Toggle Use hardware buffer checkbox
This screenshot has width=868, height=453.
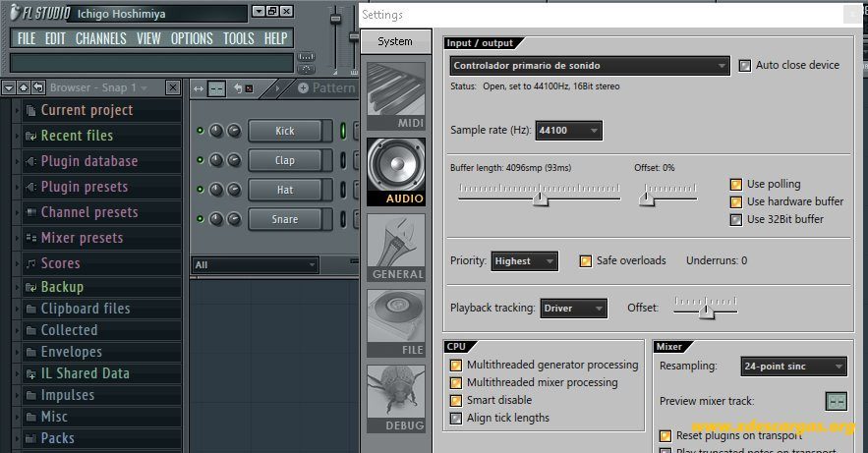click(735, 201)
